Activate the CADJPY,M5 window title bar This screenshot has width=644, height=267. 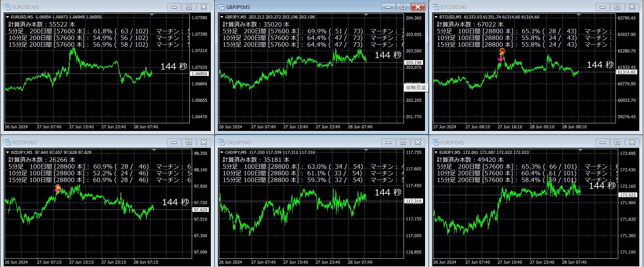302,142
